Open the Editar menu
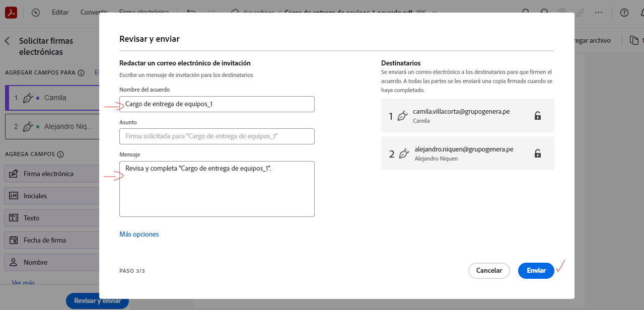The image size is (644, 310). tap(60, 13)
